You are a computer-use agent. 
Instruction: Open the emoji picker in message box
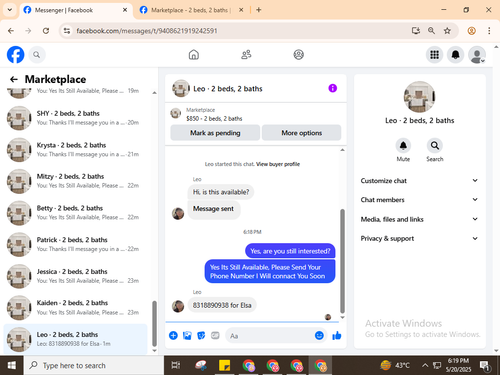[x=319, y=335]
